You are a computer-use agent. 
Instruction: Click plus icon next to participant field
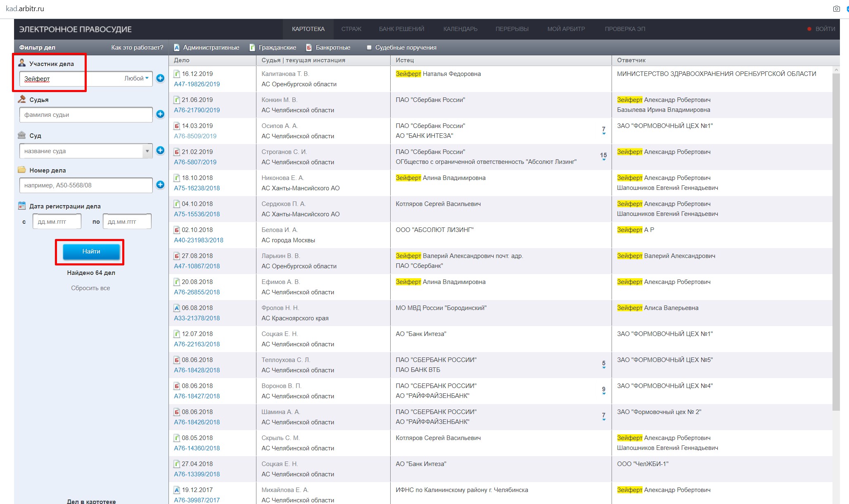pyautogui.click(x=160, y=78)
